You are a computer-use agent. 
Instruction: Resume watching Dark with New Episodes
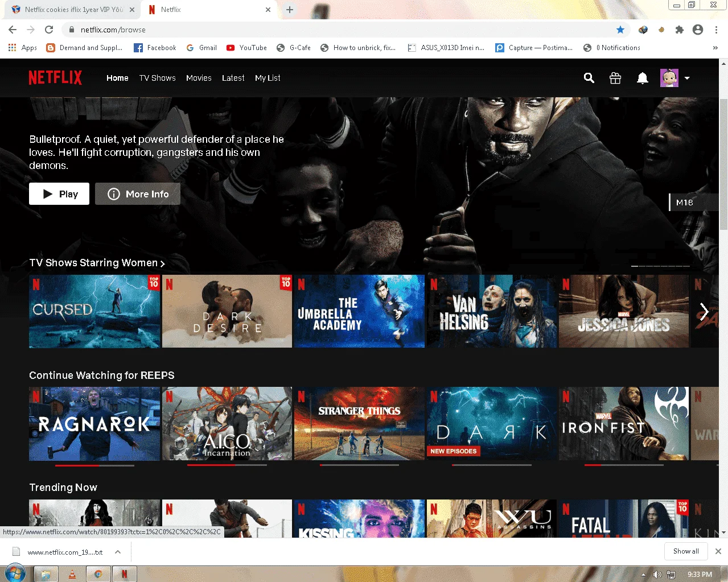click(x=492, y=424)
